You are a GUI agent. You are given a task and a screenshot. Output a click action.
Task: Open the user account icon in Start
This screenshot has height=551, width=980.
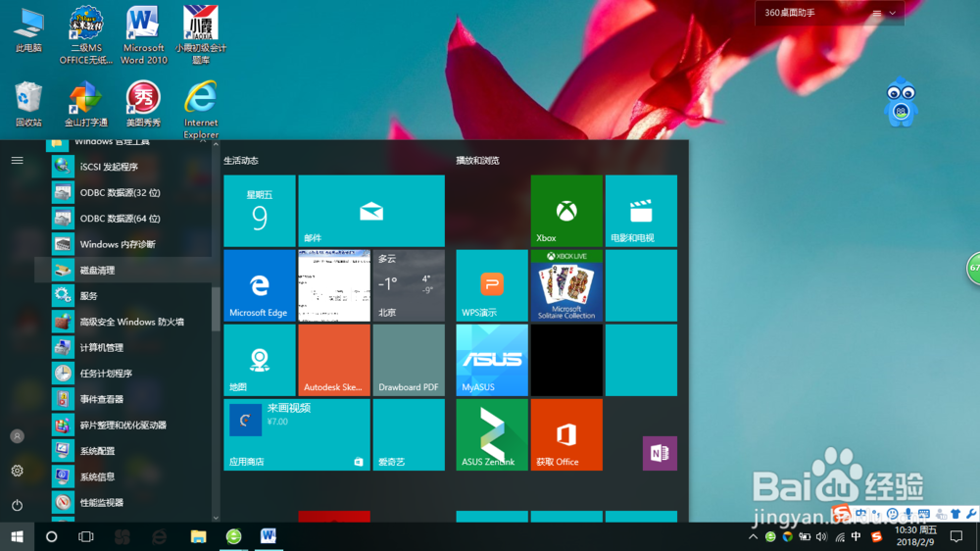pos(17,436)
